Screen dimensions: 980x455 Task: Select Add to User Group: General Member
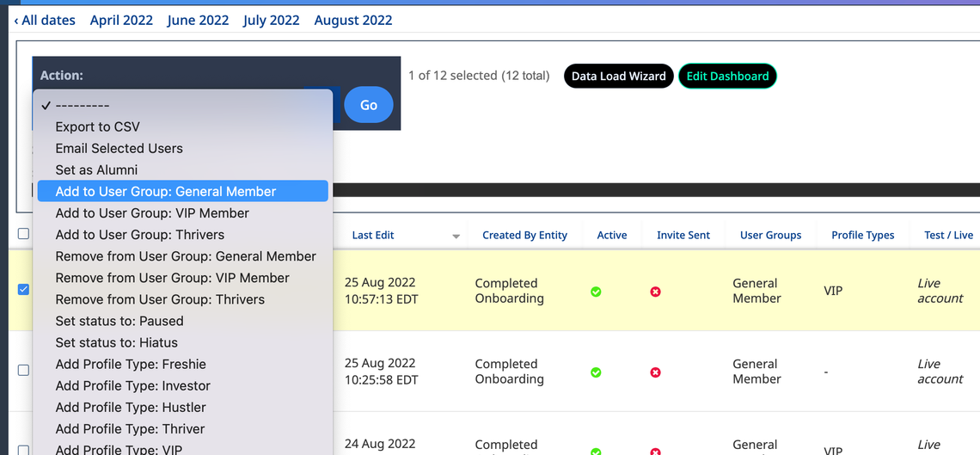pyautogui.click(x=182, y=191)
